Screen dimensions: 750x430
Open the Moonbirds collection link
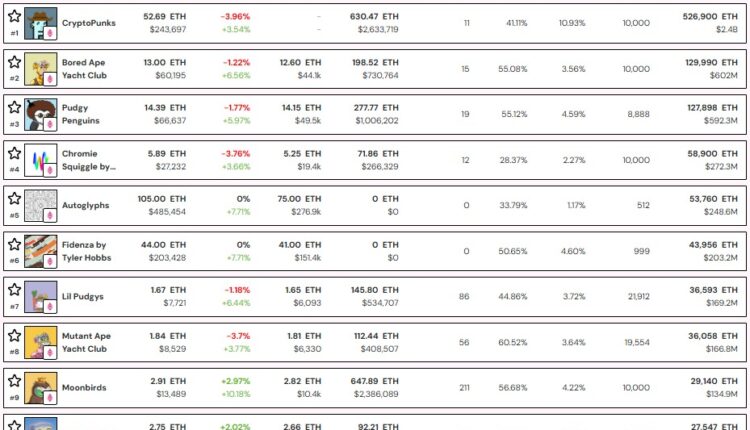click(x=86, y=387)
